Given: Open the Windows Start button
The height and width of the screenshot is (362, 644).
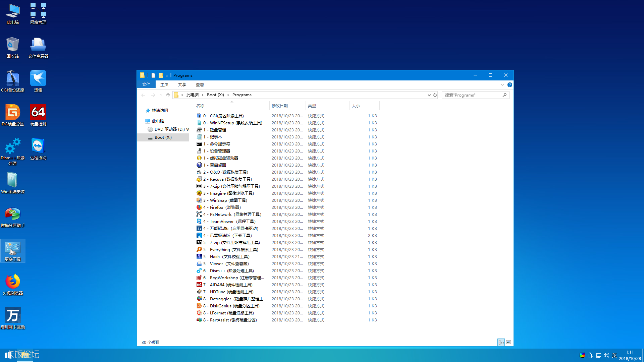Looking at the screenshot, I should tap(8, 355).
